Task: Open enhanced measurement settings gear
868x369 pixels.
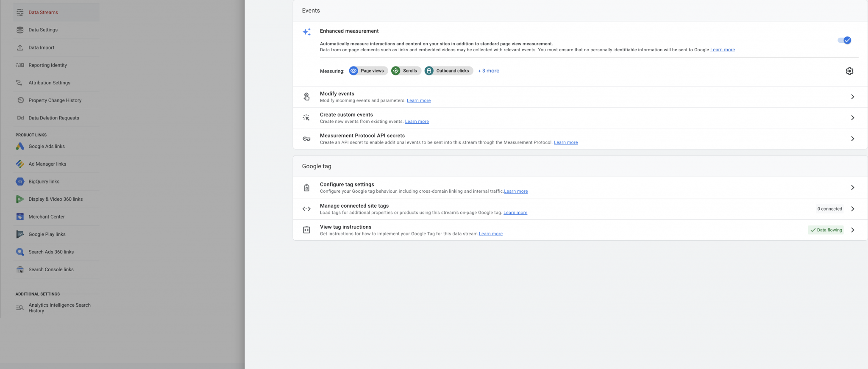Action: 849,71
